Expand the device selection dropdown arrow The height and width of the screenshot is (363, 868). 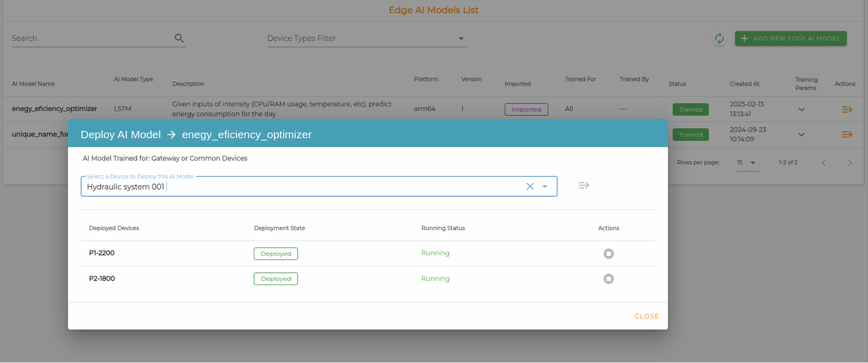tap(545, 187)
